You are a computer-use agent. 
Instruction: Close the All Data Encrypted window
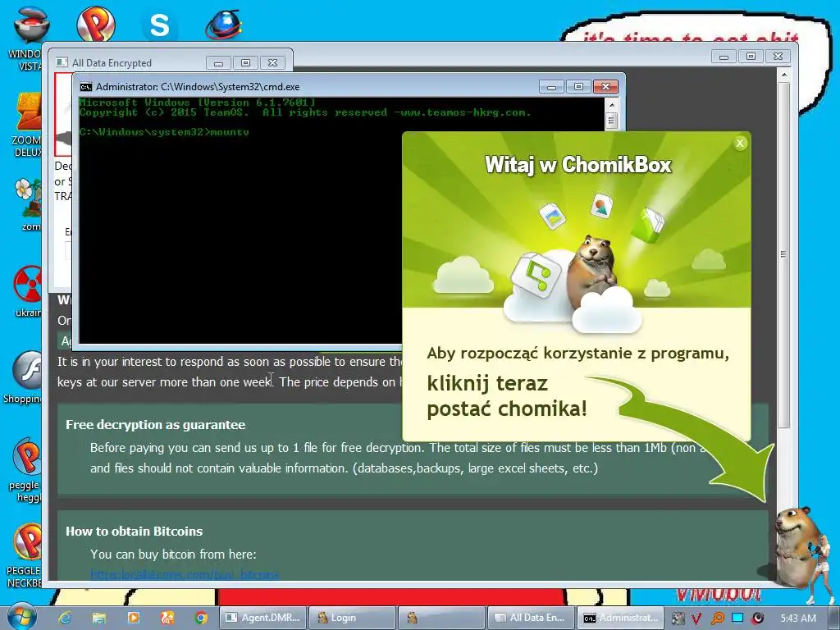(272, 63)
